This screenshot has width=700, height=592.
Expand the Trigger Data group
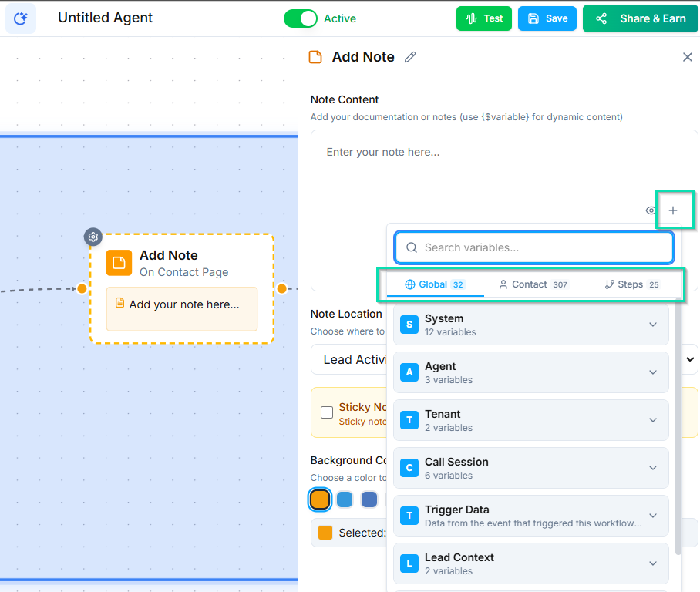coord(652,516)
